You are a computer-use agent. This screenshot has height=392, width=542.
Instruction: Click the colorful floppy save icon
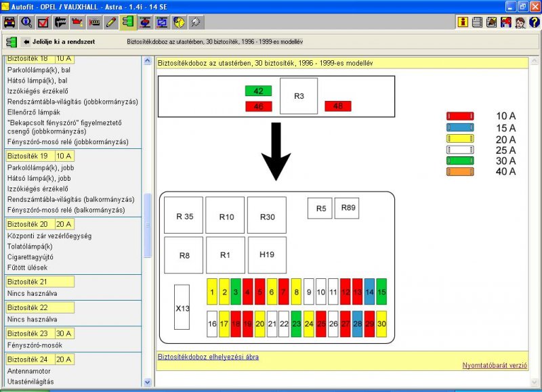[x=505, y=22]
